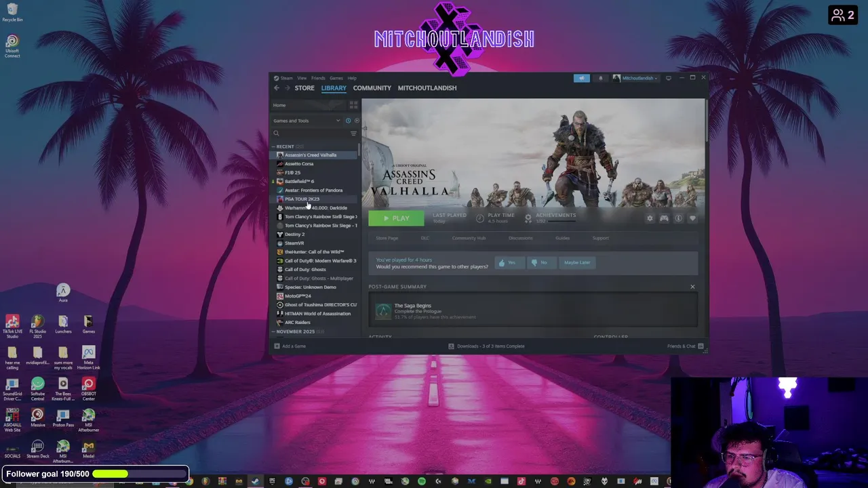868x488 pixels.
Task: Open Friends & Chat
Action: point(685,346)
